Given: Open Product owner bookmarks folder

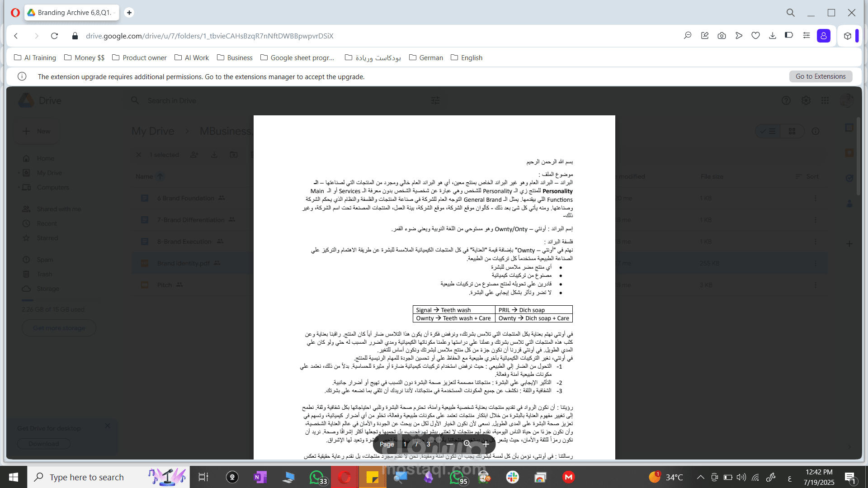Looking at the screenshot, I should click(x=139, y=57).
